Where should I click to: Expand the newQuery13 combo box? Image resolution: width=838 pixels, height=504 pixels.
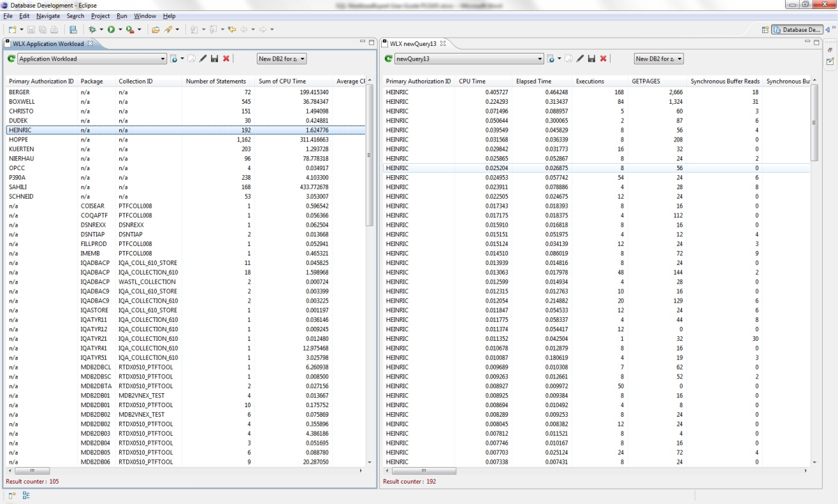click(x=538, y=59)
